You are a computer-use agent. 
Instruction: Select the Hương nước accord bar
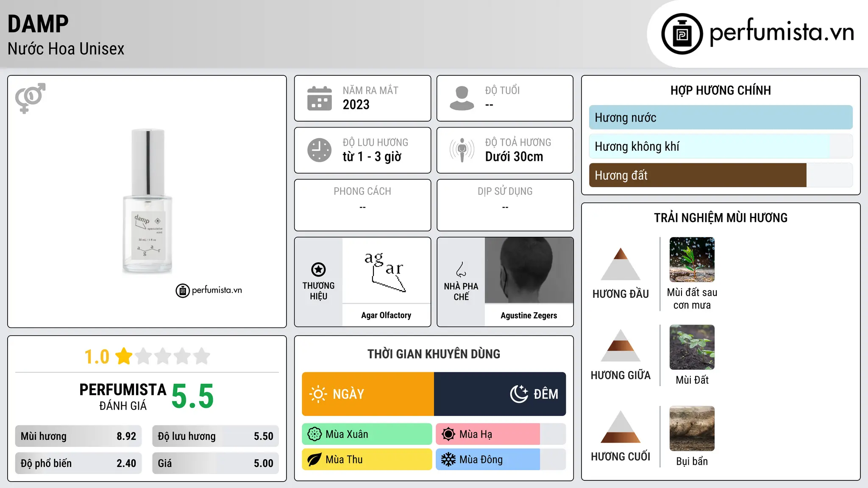coord(721,117)
